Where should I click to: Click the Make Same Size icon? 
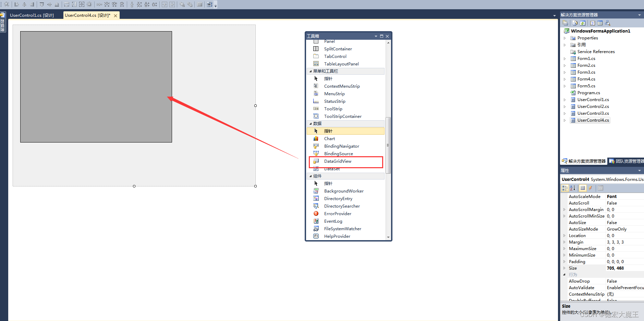82,4
